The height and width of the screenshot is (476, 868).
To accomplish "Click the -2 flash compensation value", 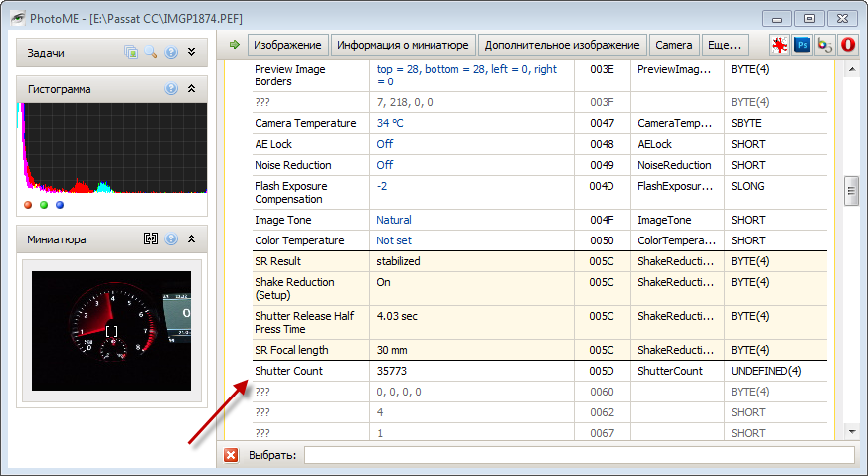I will click(382, 186).
